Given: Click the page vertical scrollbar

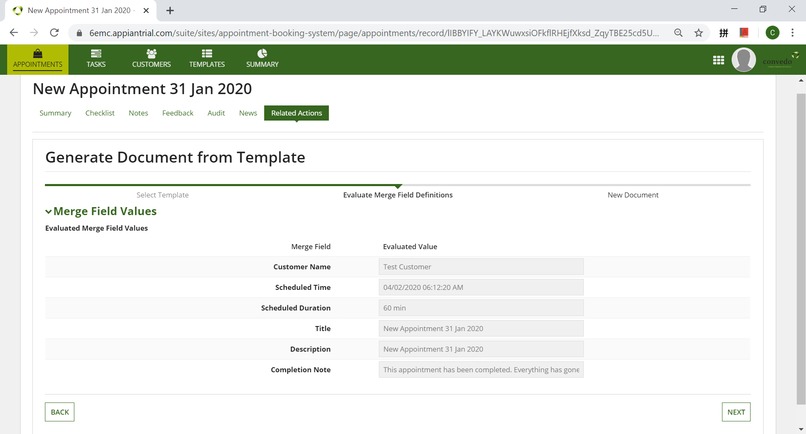Looking at the screenshot, I should 801,249.
